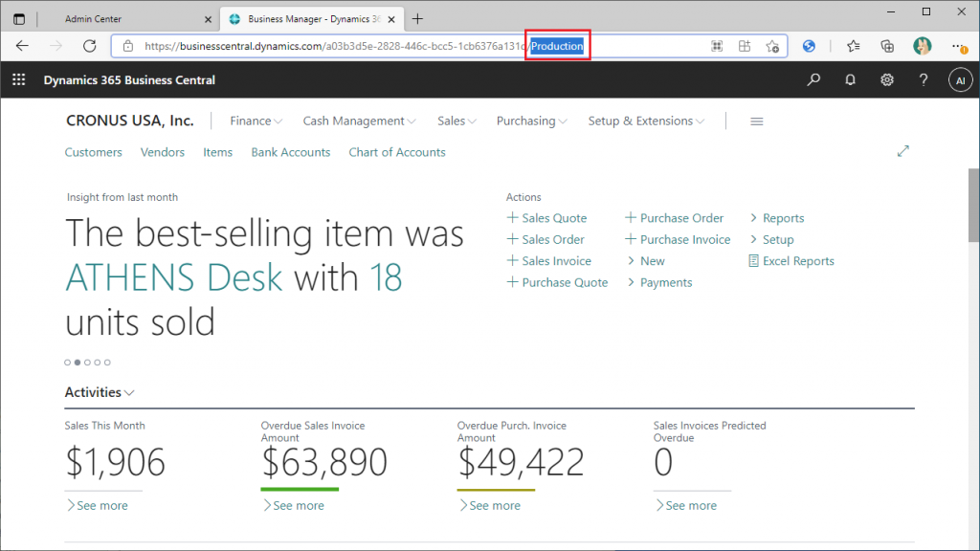This screenshot has width=980, height=551.
Task: Open the app launcher waffle menu
Action: (x=19, y=80)
